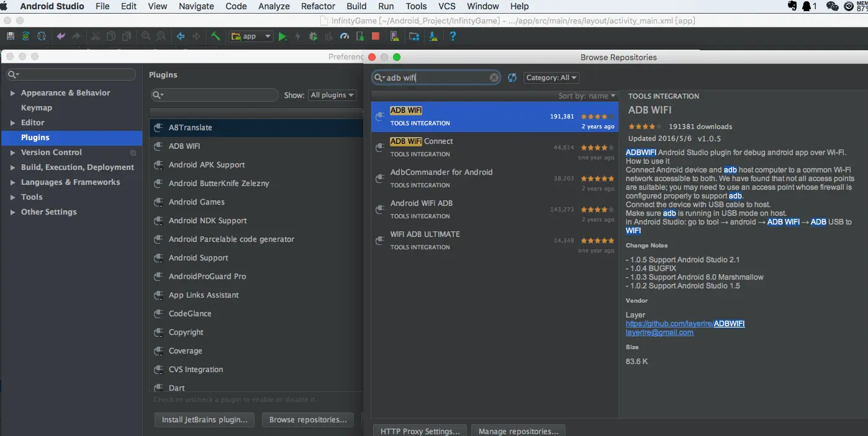868x436 pixels.
Task: Select the 'AdbCommander for Android' result
Action: click(495, 179)
